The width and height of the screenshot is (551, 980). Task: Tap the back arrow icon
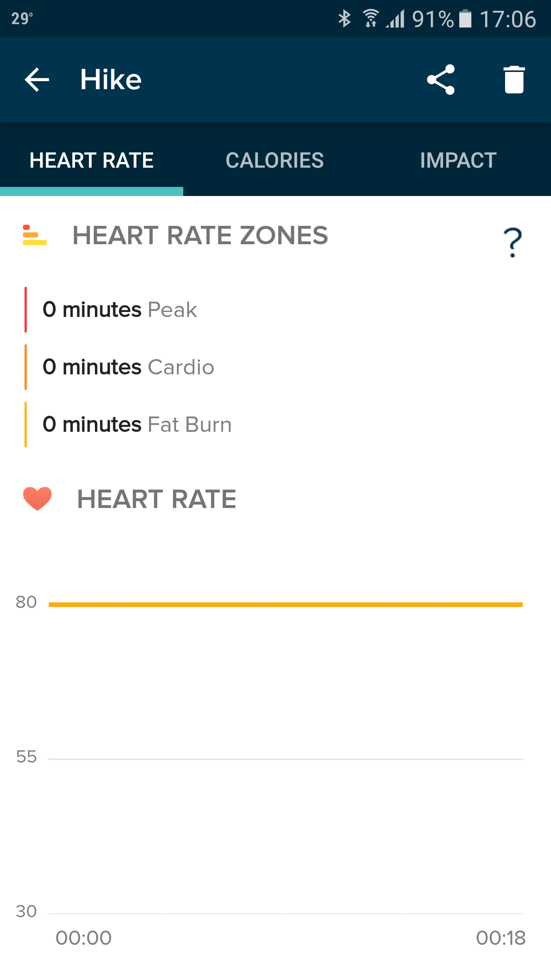click(x=37, y=80)
